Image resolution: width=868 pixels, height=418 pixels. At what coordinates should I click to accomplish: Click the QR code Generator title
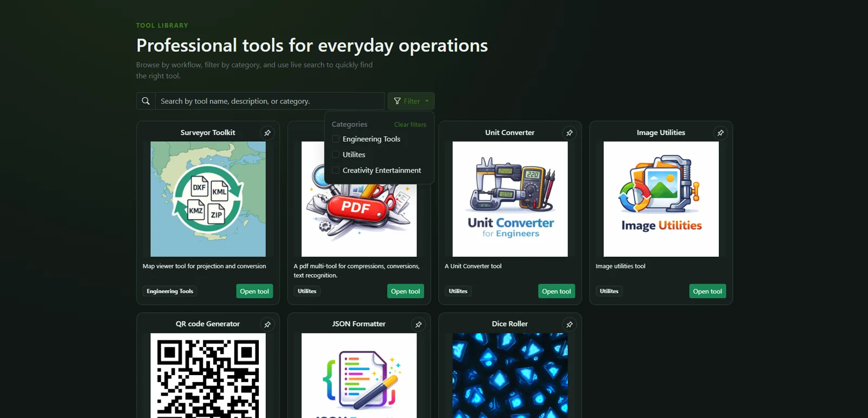(208, 324)
